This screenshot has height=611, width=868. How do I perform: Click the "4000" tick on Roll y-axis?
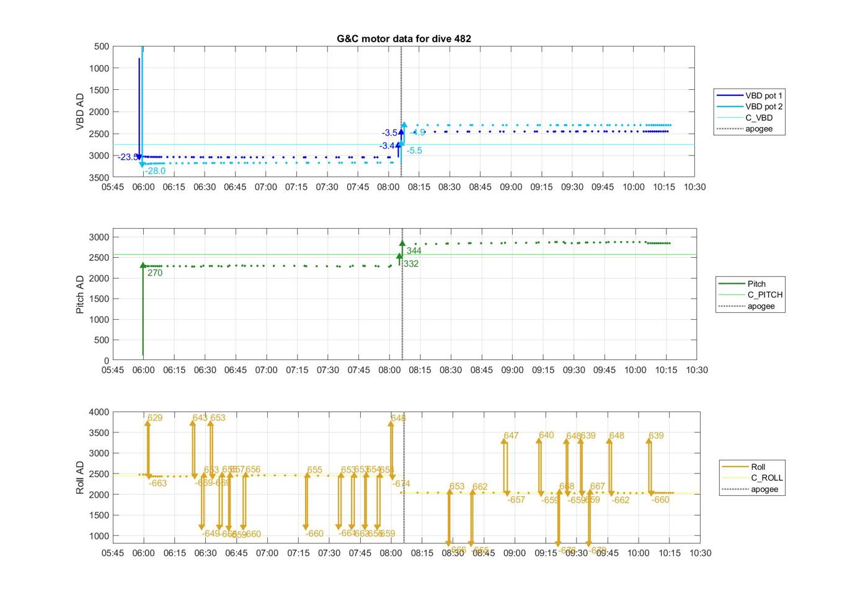(x=99, y=412)
